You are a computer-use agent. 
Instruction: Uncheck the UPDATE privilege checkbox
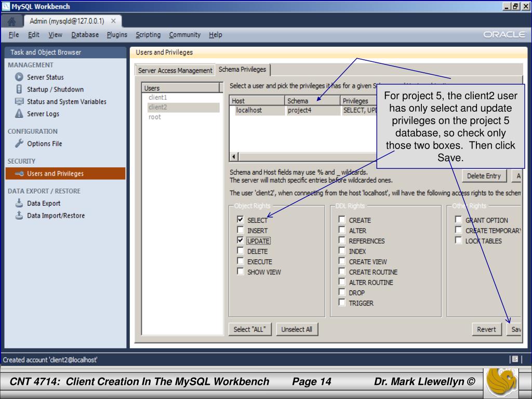[240, 240]
